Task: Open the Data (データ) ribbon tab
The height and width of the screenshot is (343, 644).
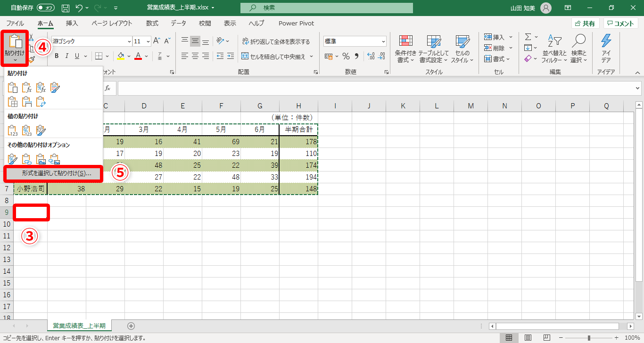Action: 178,23
